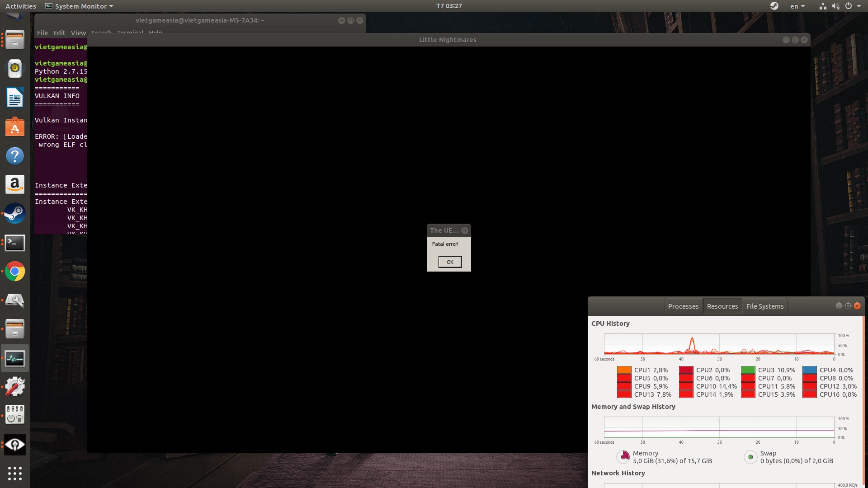Click the CPU13 color swatch
The image size is (868, 488).
click(624, 394)
